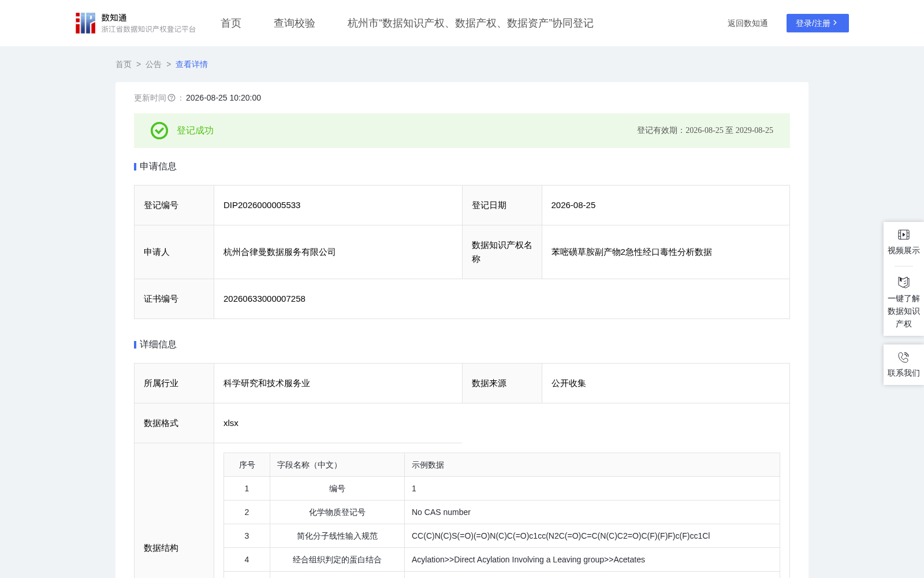The image size is (924, 578).
Task: Click the 申请人 label cell
Action: (174, 252)
